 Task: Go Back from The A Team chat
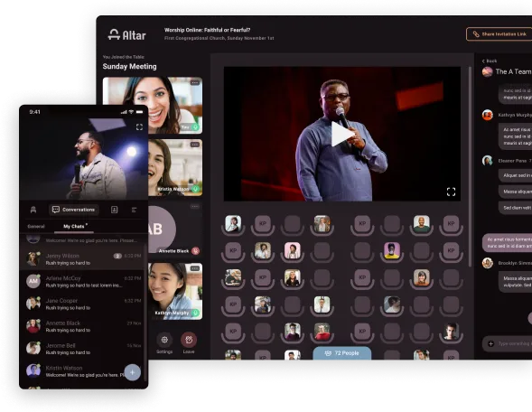pyautogui.click(x=490, y=61)
